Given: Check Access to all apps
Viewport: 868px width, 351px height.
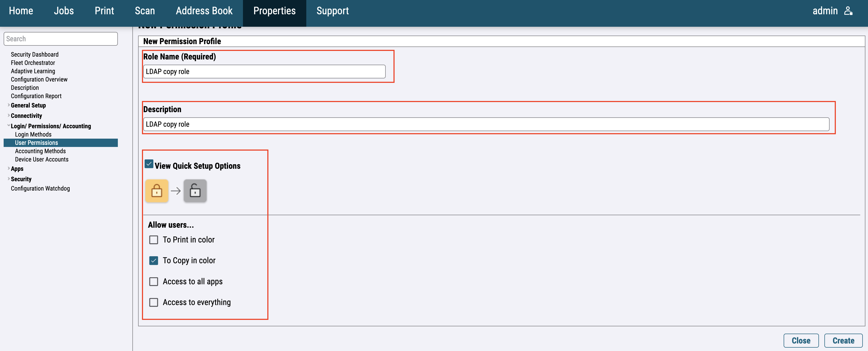Looking at the screenshot, I should coord(154,281).
